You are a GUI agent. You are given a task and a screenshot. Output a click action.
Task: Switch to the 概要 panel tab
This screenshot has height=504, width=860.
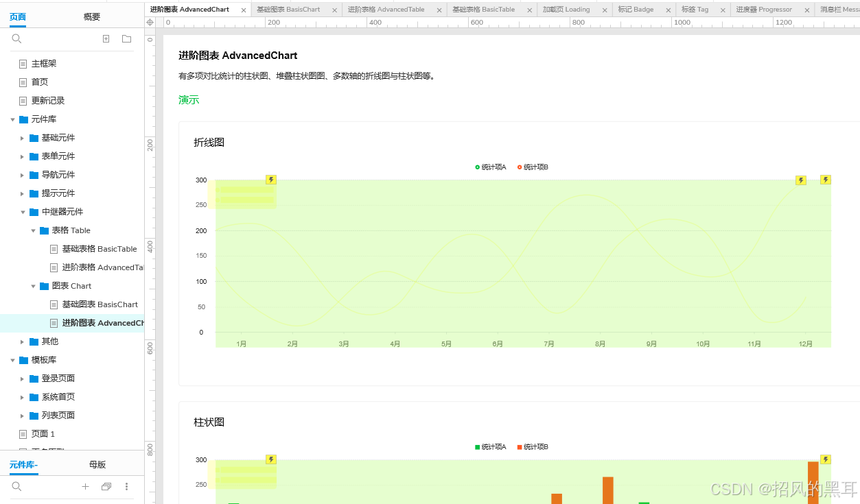92,17
